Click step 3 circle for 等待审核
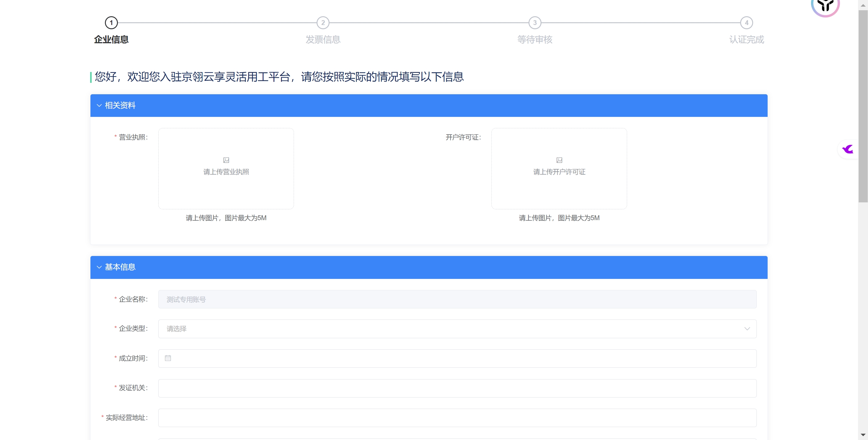This screenshot has width=868, height=440. [x=535, y=23]
